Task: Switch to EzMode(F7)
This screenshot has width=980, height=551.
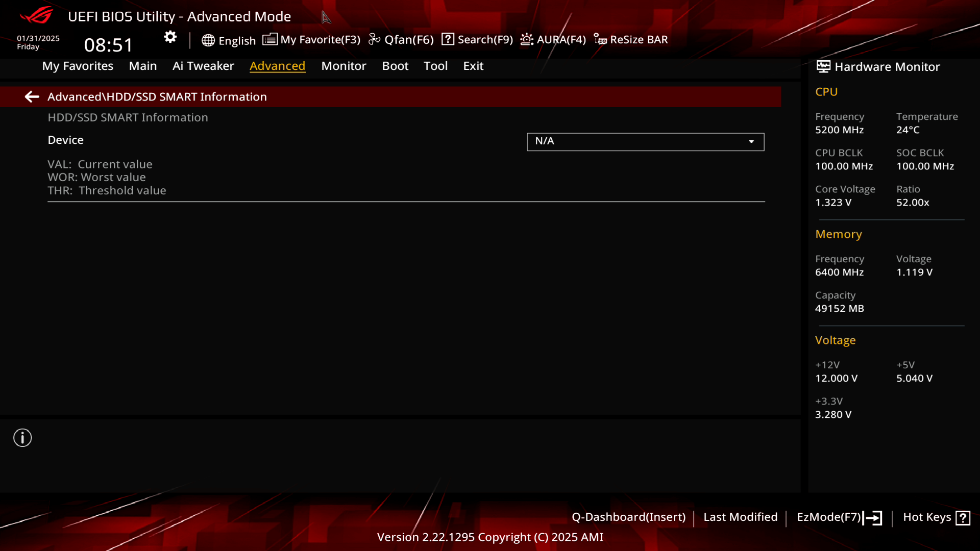Action: 828,517
